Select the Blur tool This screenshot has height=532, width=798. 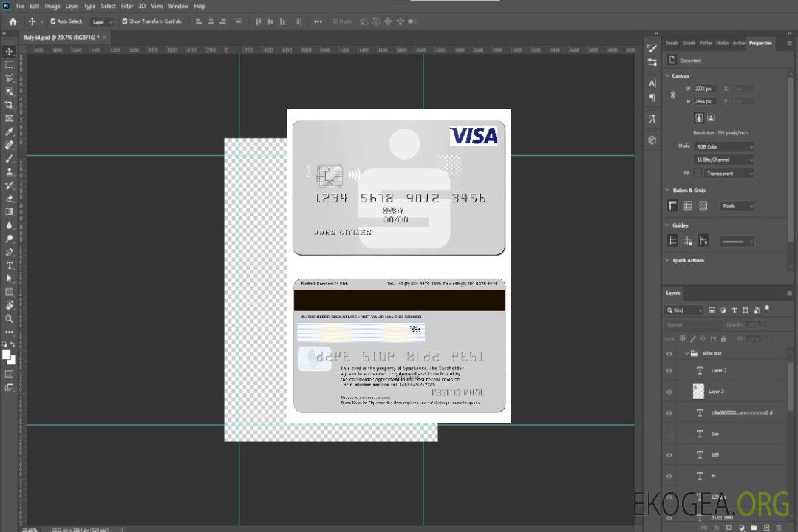tap(9, 225)
